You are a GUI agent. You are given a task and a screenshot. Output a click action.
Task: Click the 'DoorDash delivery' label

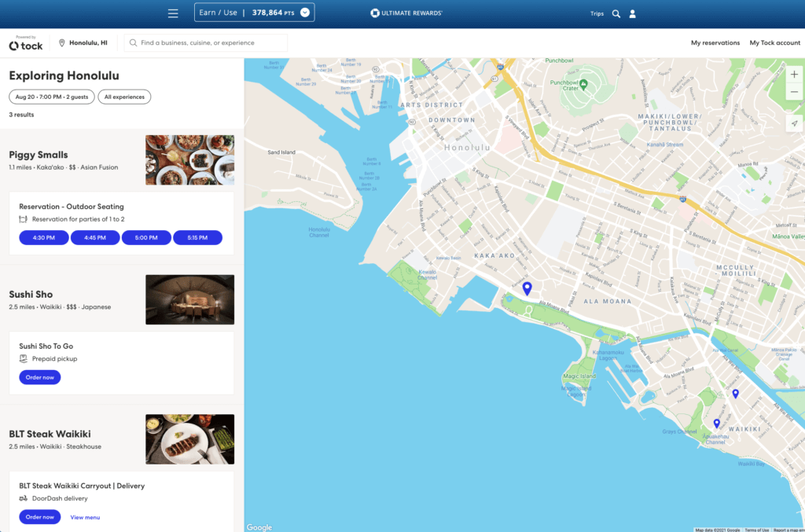coord(60,498)
